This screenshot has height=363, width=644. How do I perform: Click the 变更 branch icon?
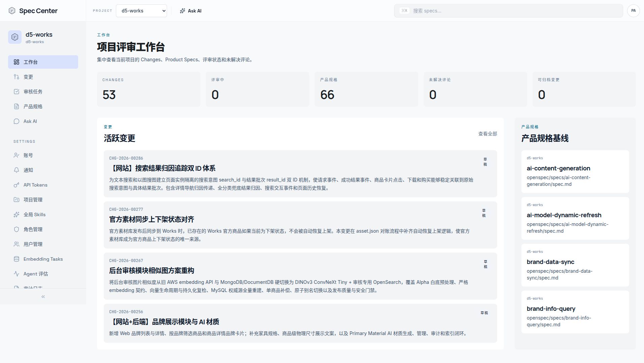coord(17,77)
